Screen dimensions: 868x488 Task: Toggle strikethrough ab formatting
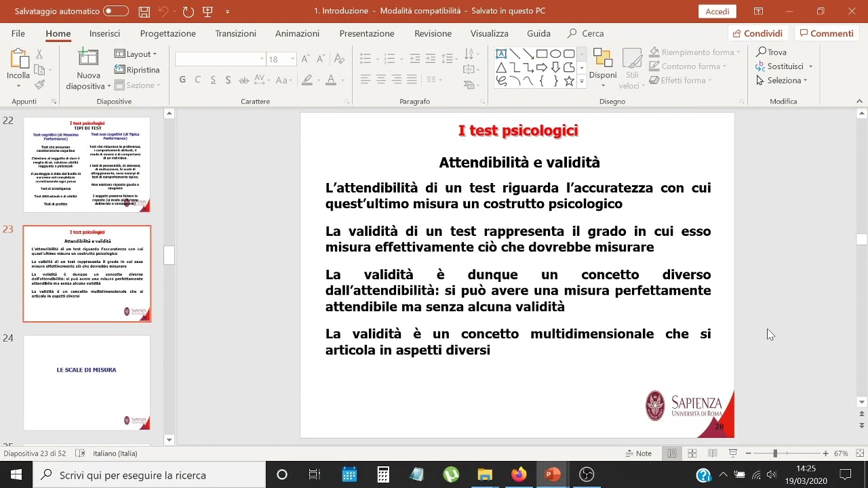[244, 80]
